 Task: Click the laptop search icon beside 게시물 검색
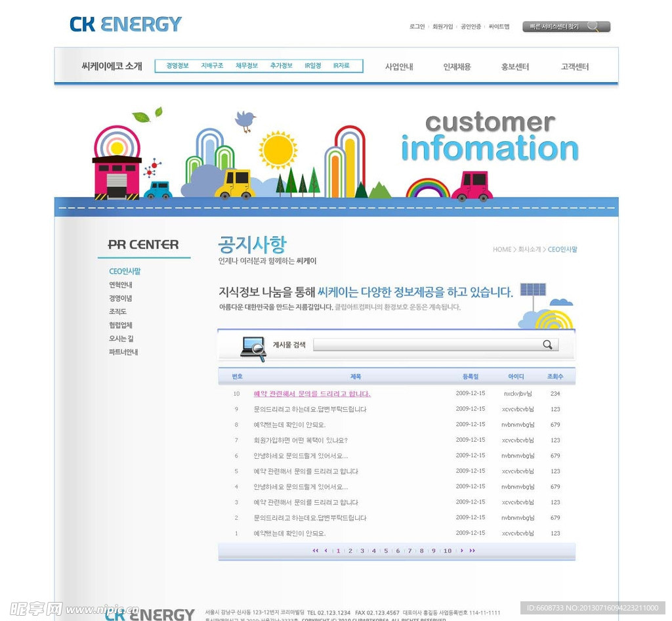253,349
